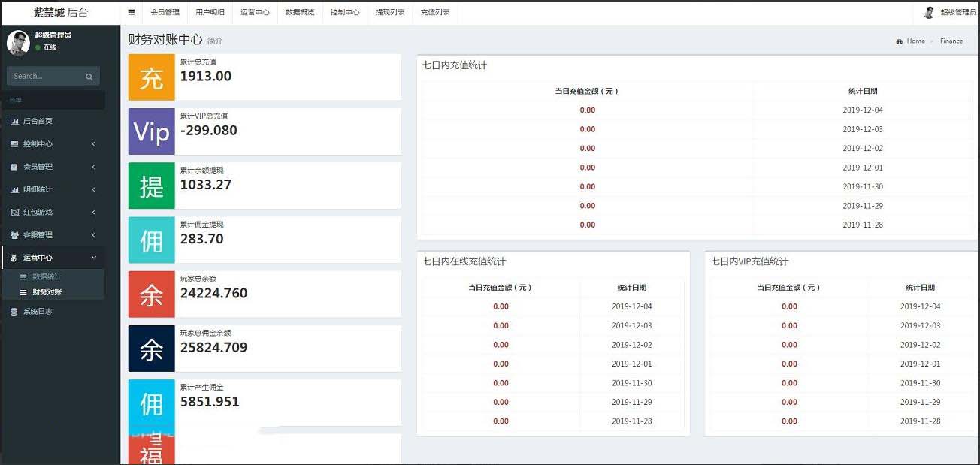Select 数据统计 in the sidebar submenu
The image size is (980, 465).
[47, 277]
